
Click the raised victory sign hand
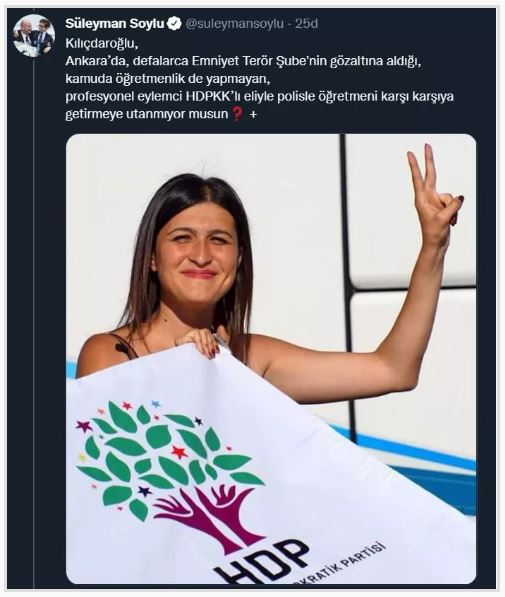click(x=434, y=194)
